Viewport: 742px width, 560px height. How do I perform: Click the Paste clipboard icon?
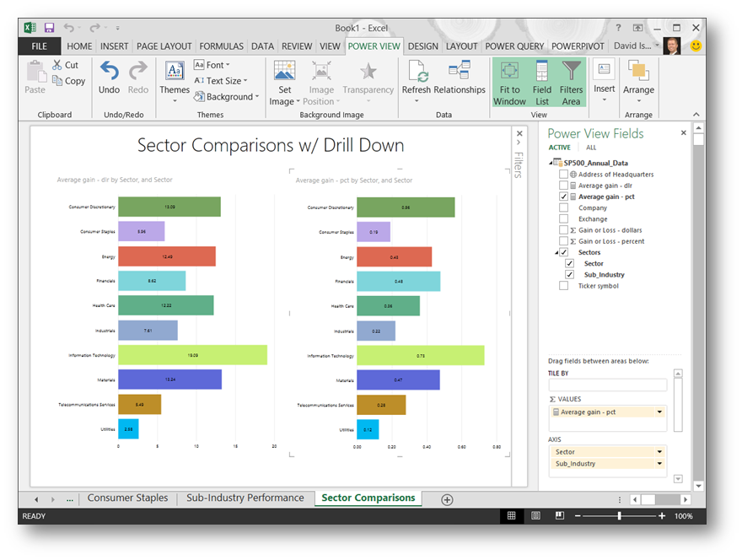(35, 72)
